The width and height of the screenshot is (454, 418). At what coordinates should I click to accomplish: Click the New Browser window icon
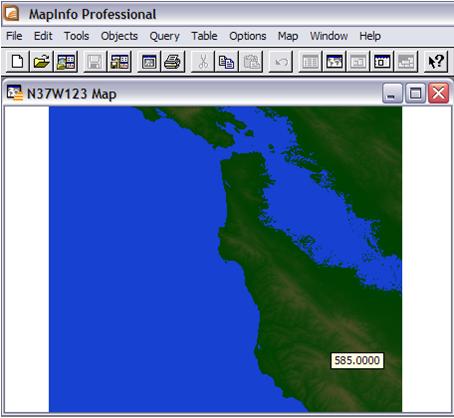[x=310, y=62]
